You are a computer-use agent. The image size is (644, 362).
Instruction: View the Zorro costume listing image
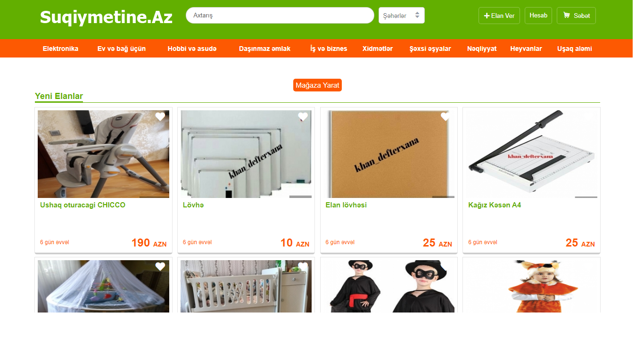tap(389, 286)
